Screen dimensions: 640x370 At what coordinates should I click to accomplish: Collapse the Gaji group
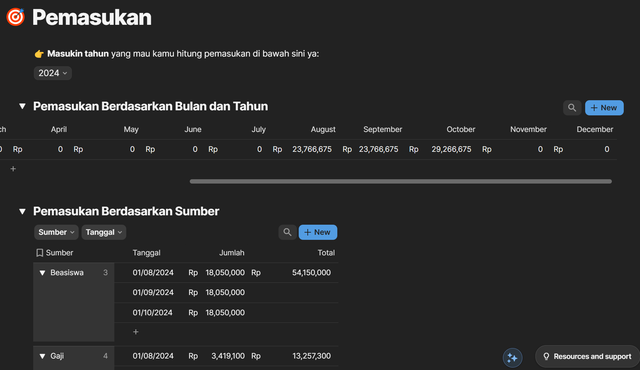click(42, 356)
